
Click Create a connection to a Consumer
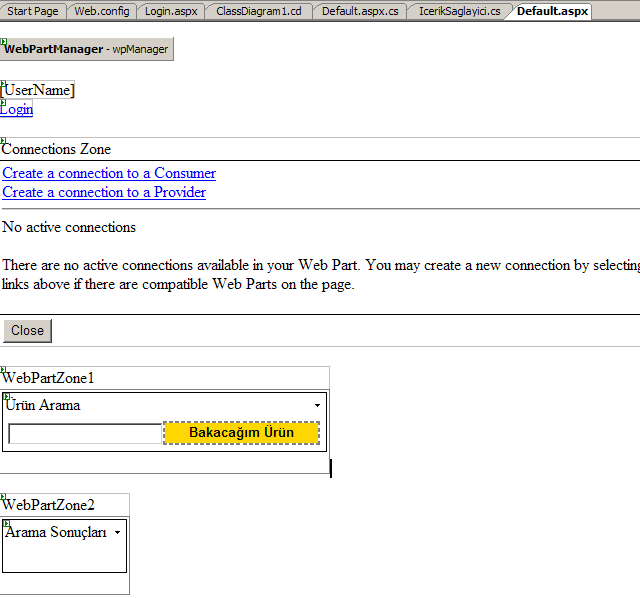point(109,173)
